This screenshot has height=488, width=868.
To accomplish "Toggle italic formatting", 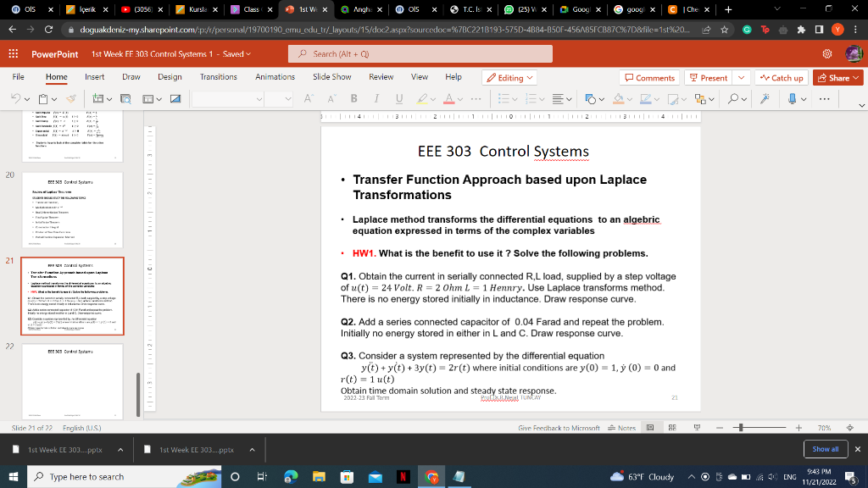I will (x=376, y=99).
